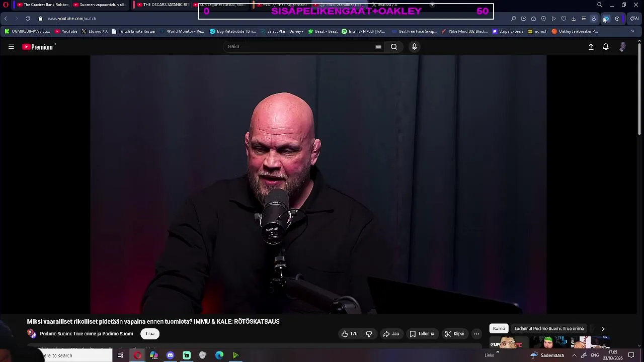Switch to THE OSCARS SATANIC RIT tab

coord(163,5)
